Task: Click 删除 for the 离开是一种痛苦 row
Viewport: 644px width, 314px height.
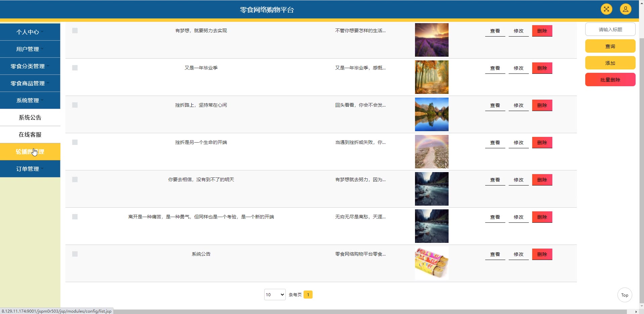Action: click(x=542, y=217)
